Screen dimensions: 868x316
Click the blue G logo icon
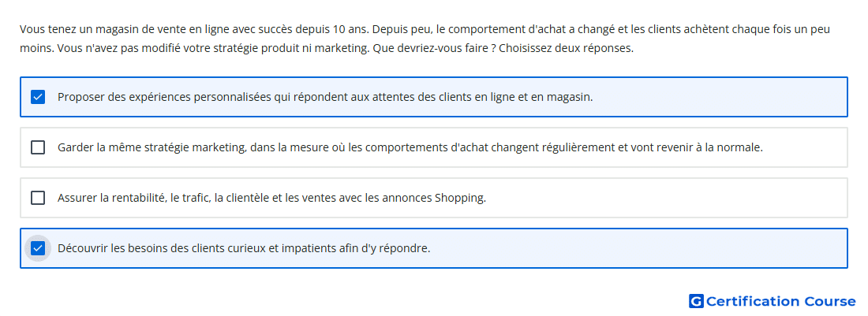[696, 301]
